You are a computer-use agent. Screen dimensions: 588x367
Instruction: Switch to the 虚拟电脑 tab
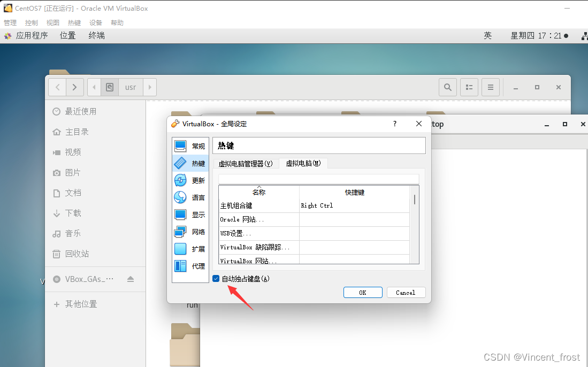(x=303, y=164)
